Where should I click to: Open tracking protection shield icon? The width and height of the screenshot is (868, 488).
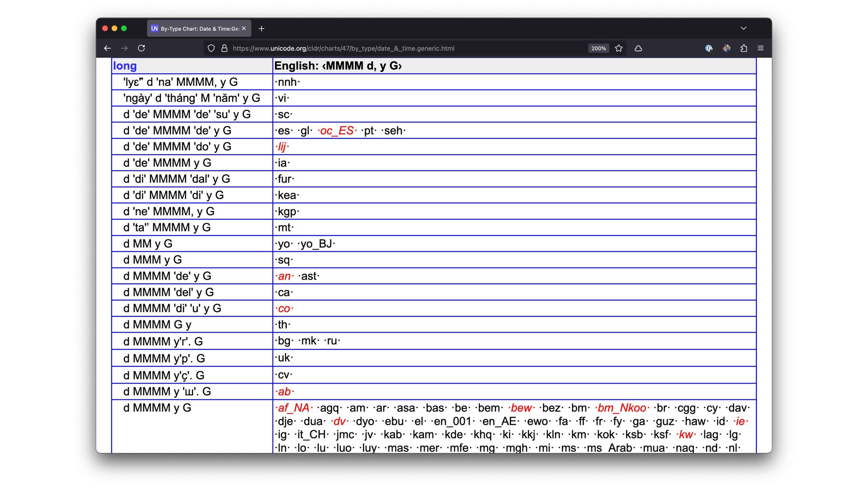(x=211, y=48)
